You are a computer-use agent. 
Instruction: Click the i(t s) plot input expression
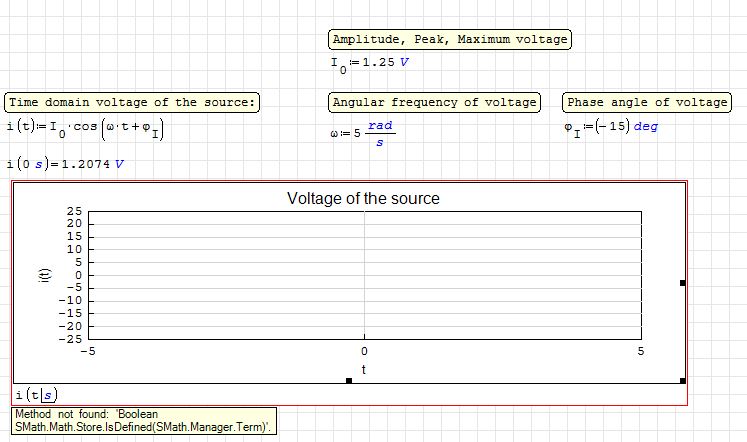click(x=35, y=395)
